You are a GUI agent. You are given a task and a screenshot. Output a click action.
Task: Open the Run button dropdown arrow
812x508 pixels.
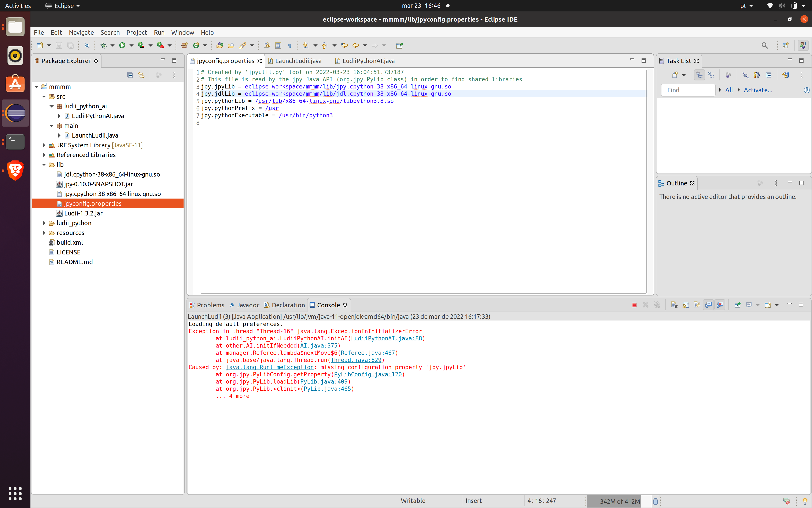pos(131,45)
